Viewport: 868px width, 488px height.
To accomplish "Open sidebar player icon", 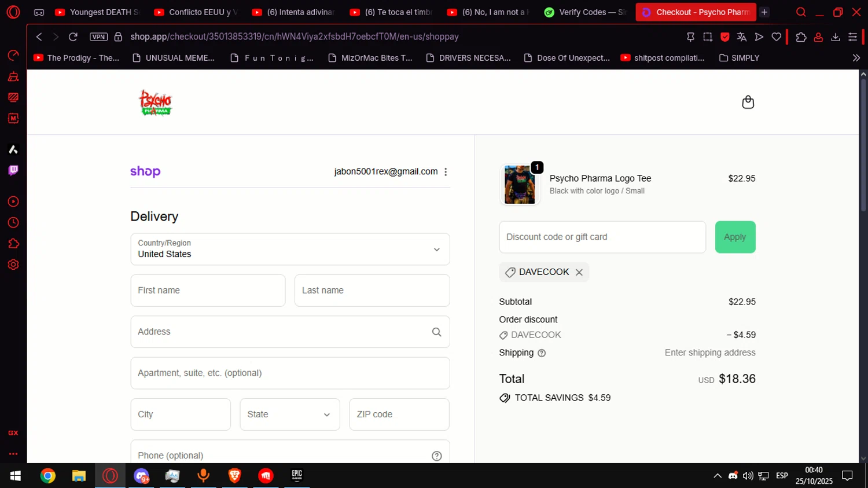I will pyautogui.click(x=13, y=201).
